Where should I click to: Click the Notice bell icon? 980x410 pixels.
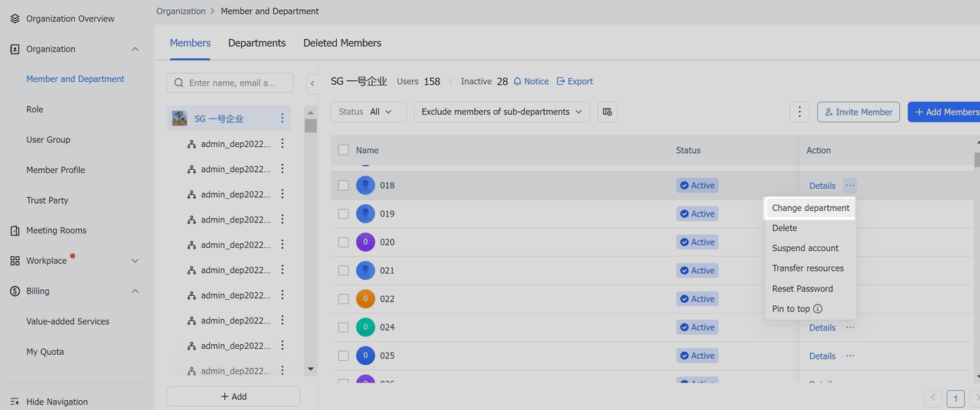tap(518, 81)
